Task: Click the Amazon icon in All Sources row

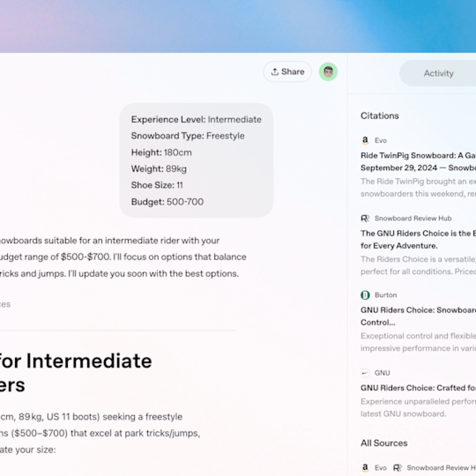Action: [365, 468]
